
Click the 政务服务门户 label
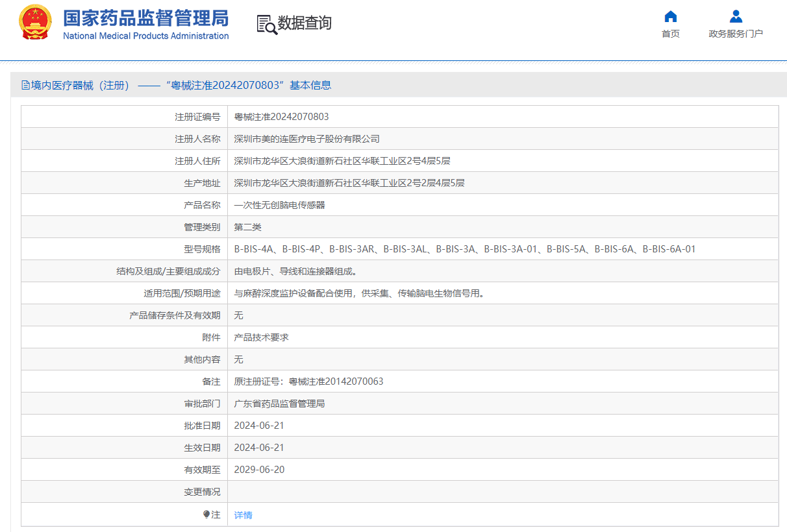(x=736, y=34)
